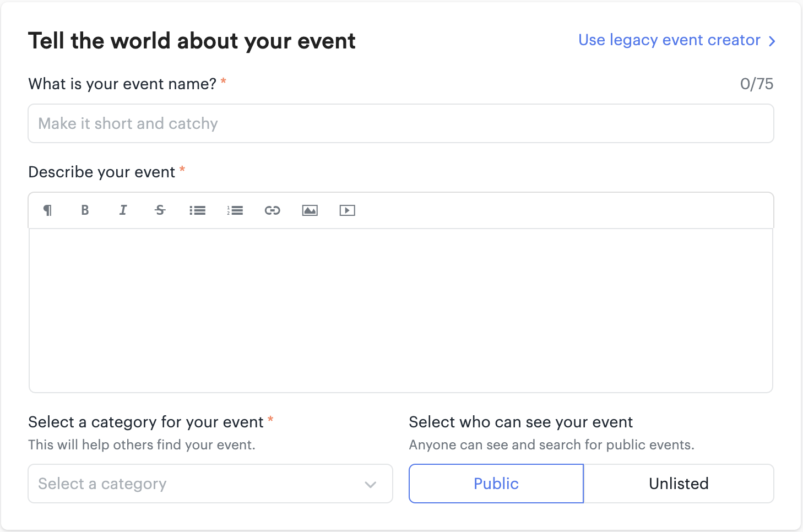Screen dimensions: 803x532
Task: Click arrow beside legacy event creator
Action: (772, 41)
